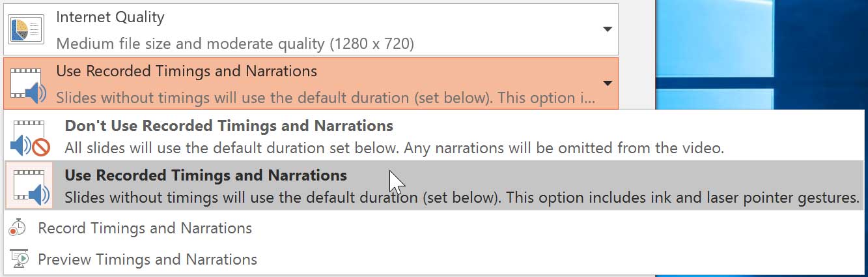Click the filmstrip speaker icon in the orange dropdown
The height and width of the screenshot is (277, 868).
coord(28,84)
